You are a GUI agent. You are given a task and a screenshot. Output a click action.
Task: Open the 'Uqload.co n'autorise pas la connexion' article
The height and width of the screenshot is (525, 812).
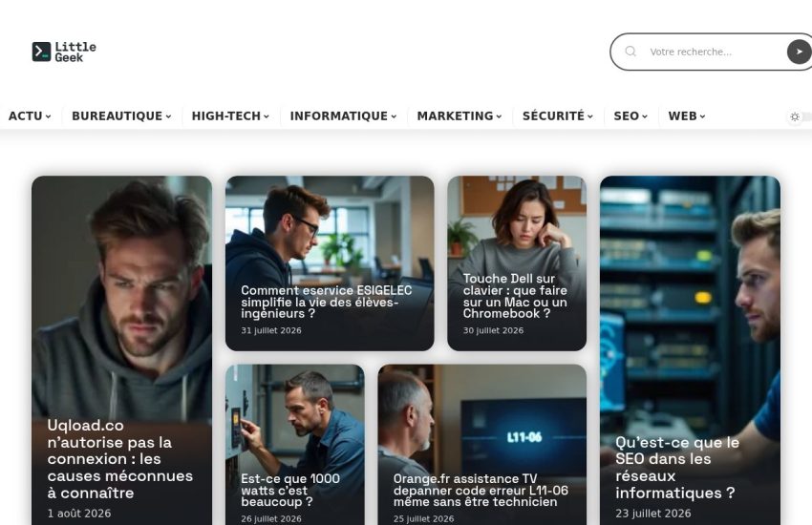[x=119, y=459]
